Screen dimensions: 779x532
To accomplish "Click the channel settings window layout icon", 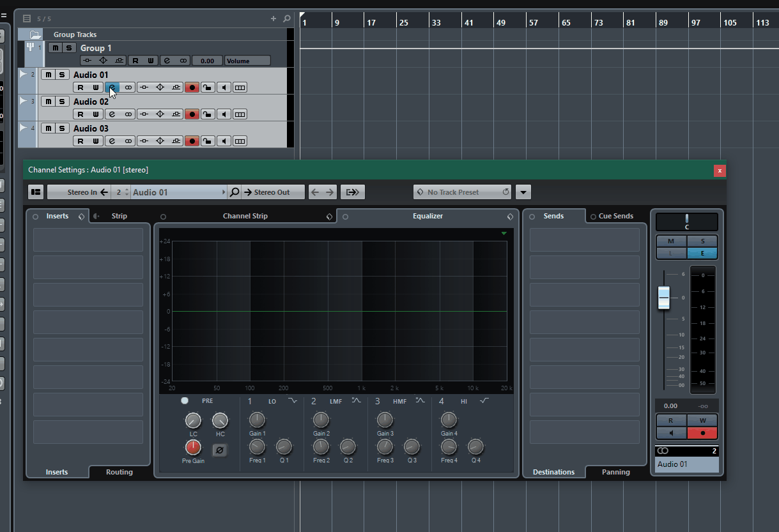I will [x=36, y=192].
